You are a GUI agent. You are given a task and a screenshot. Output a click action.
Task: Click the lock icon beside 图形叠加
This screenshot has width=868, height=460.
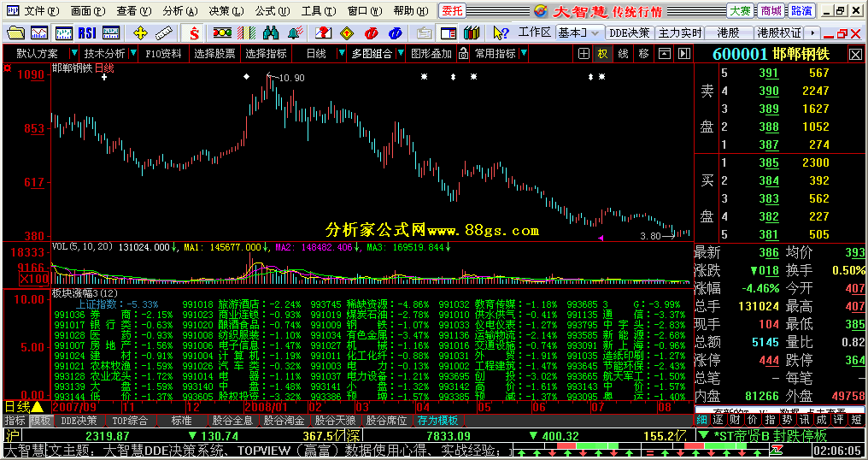[463, 54]
